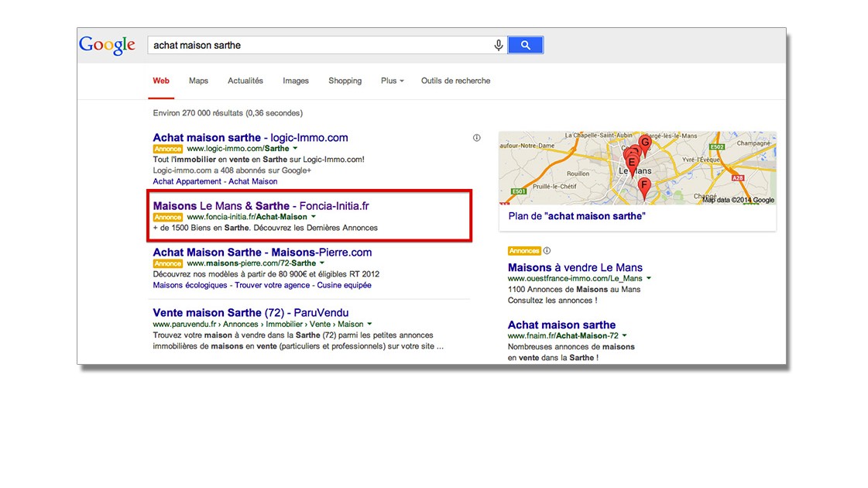Open the 'Cusine équipée' sitelink
This screenshot has height=488, width=868.
[x=344, y=285]
